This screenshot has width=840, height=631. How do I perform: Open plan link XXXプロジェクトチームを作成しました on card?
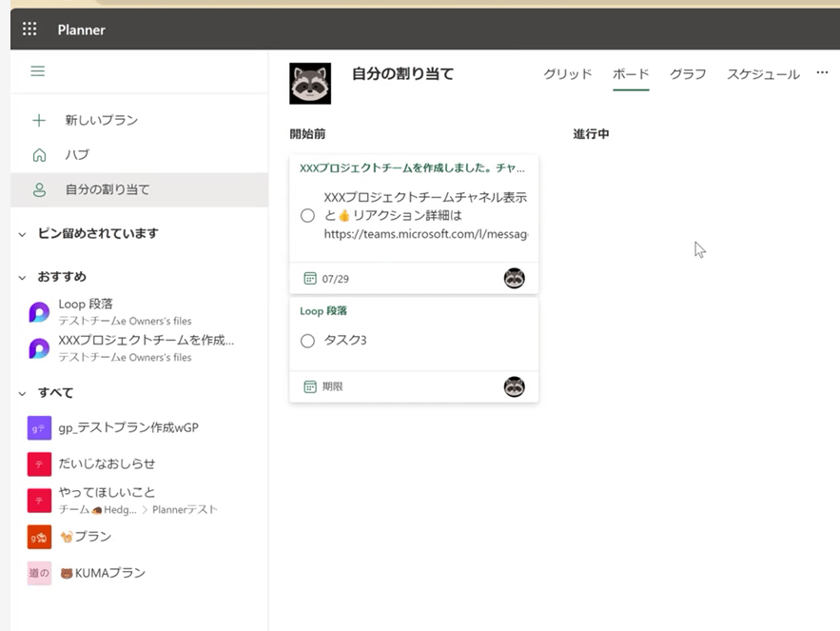[413, 168]
